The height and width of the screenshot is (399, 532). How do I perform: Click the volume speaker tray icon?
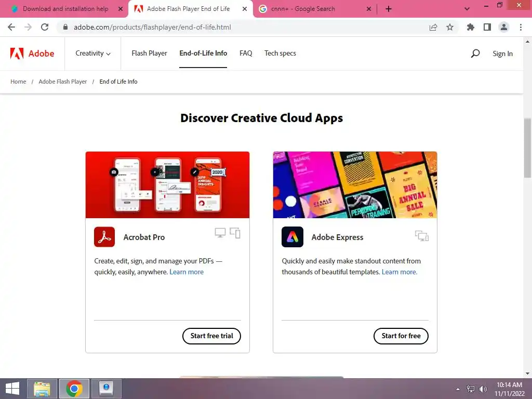483,389
